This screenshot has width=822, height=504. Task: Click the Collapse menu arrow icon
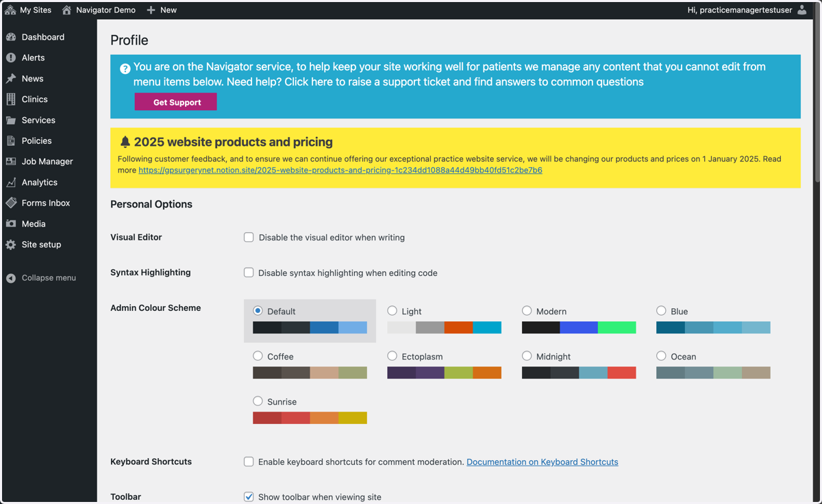11,278
